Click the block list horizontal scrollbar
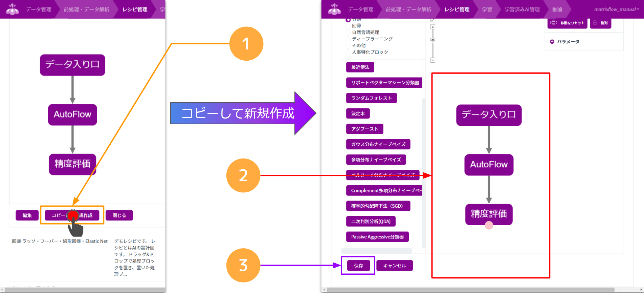This screenshot has height=293, width=644. tap(377, 251)
